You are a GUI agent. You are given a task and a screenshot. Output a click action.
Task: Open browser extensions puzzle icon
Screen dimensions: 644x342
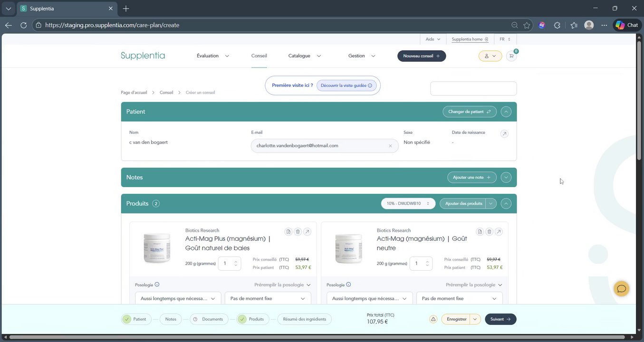[x=557, y=25]
